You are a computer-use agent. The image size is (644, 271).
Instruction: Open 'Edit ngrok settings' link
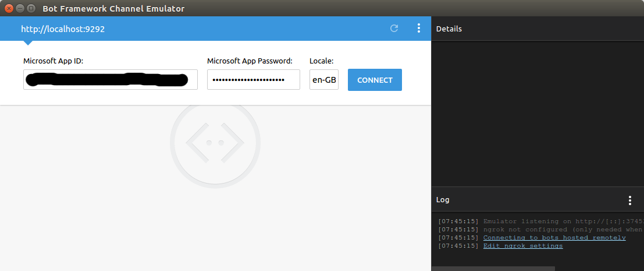tap(523, 246)
